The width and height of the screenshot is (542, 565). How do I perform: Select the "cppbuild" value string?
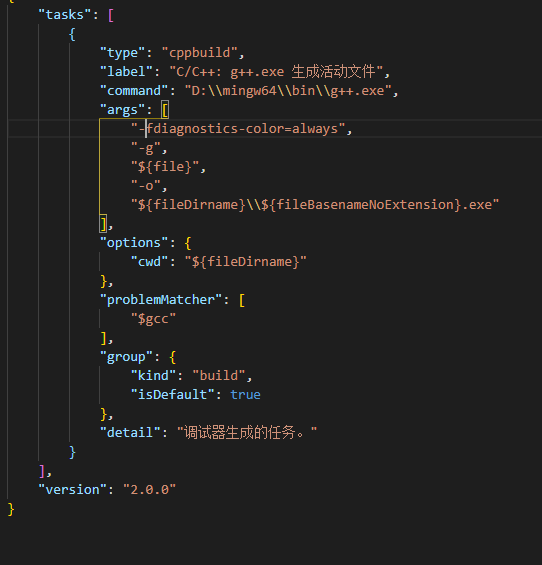(x=200, y=53)
